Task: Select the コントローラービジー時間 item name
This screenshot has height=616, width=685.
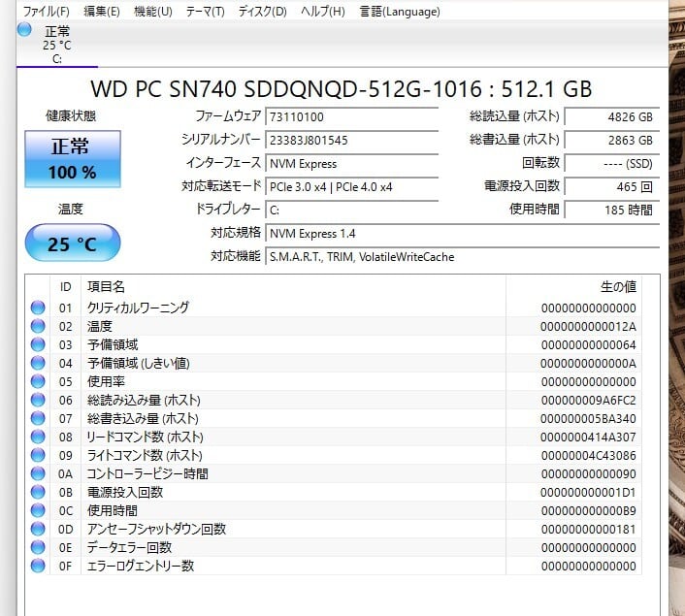Action: click(x=147, y=473)
